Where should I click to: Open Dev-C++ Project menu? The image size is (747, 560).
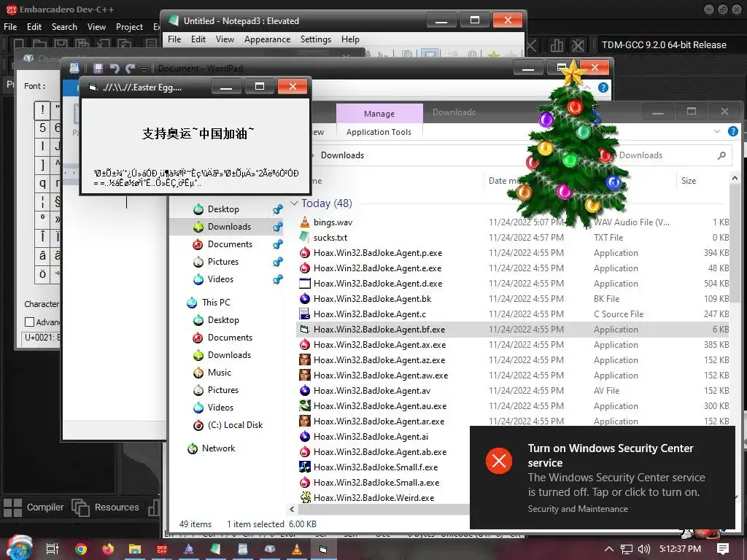[x=129, y=27]
